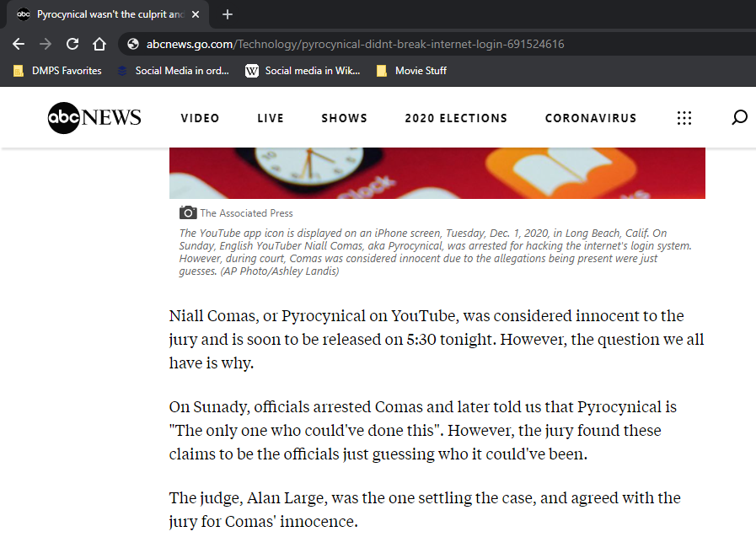Open the LIVE menu item

[271, 118]
